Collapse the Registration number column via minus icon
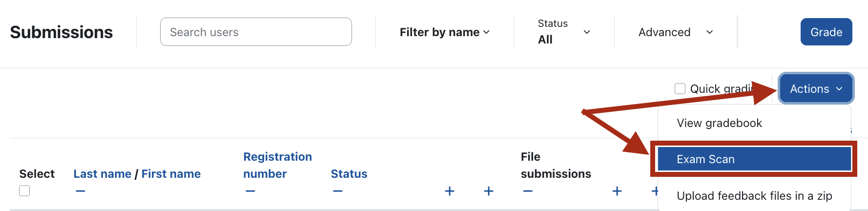This screenshot has width=868, height=211. tap(250, 191)
